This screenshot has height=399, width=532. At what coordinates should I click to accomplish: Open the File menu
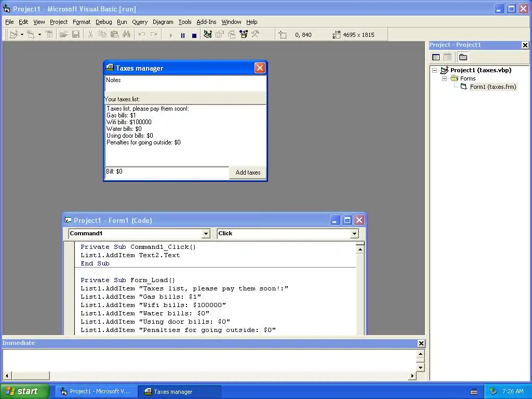(9, 22)
